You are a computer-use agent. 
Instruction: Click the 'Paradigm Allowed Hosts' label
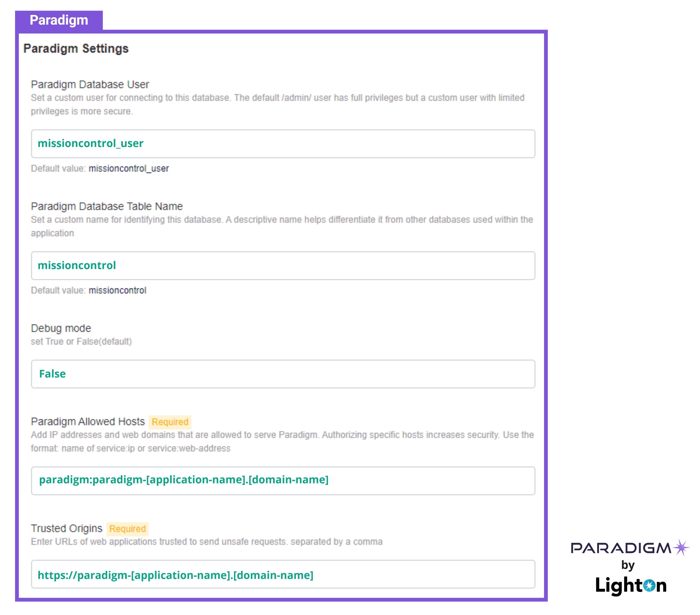pyautogui.click(x=88, y=421)
